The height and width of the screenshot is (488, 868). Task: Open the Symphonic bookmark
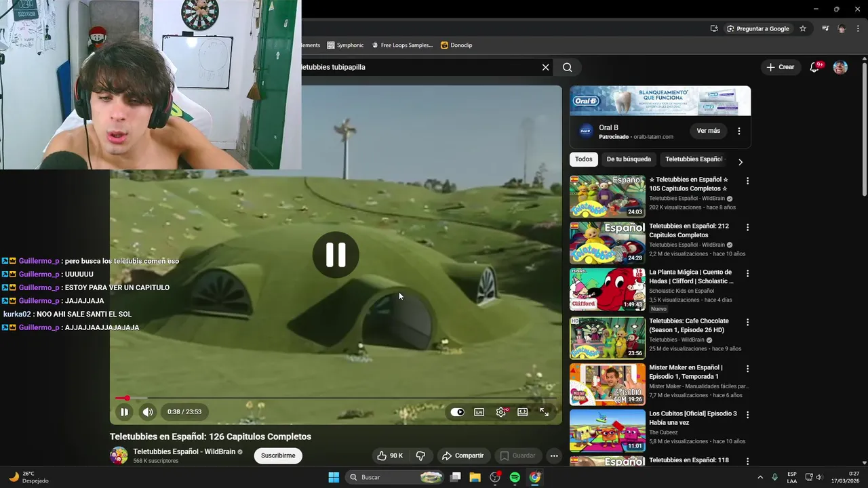[345, 45]
